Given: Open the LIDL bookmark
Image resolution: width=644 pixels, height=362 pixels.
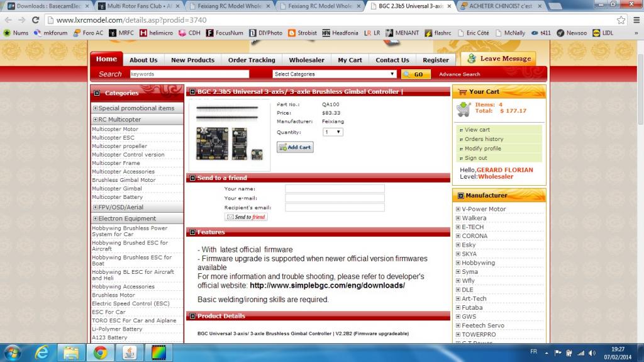Looking at the screenshot, I should pyautogui.click(x=603, y=33).
